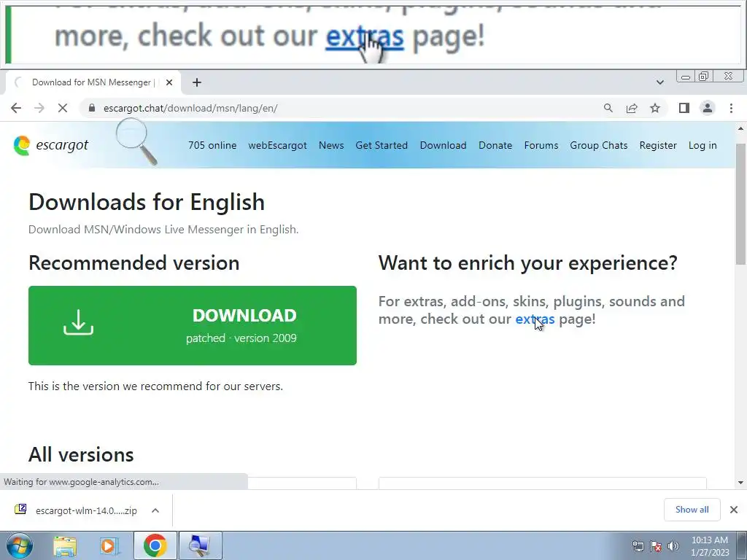Click the page vertical scrollbar thumb
The image size is (747, 560).
pos(740,203)
